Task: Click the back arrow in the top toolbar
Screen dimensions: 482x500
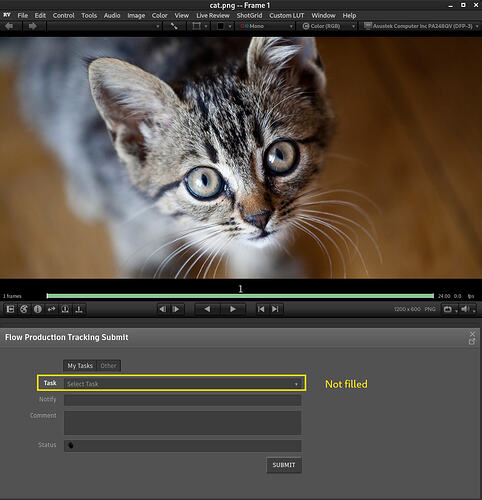Action: click(x=9, y=26)
